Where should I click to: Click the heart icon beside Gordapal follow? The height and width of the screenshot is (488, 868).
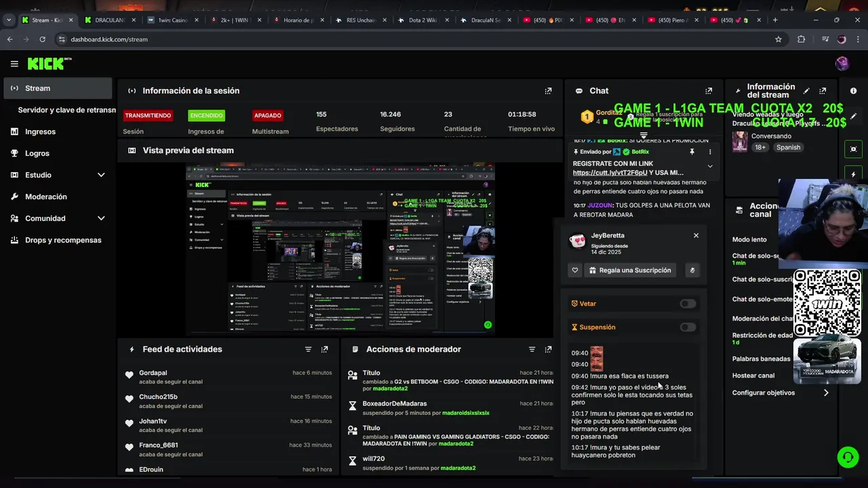[x=129, y=375]
